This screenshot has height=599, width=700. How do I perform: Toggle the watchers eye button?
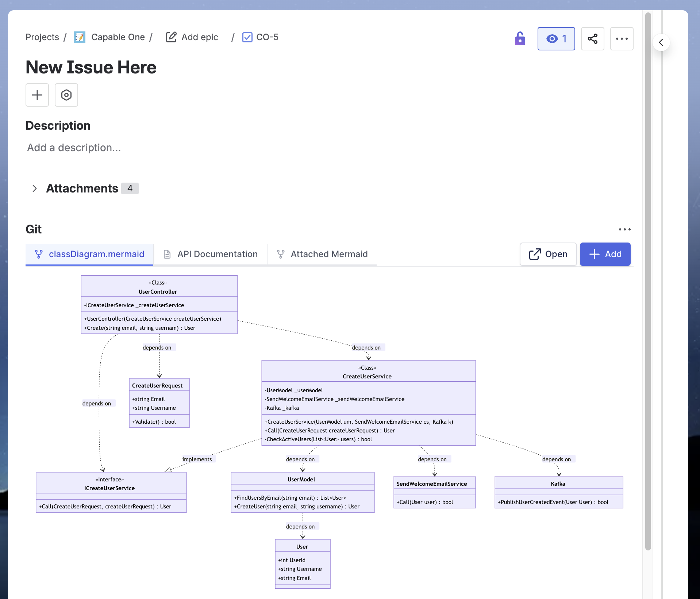[x=556, y=39]
